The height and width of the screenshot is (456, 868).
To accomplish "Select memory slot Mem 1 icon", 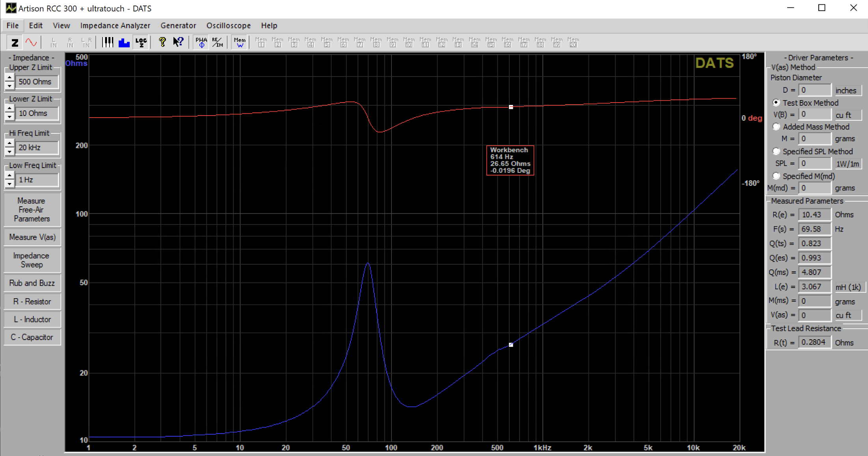I will coord(261,42).
